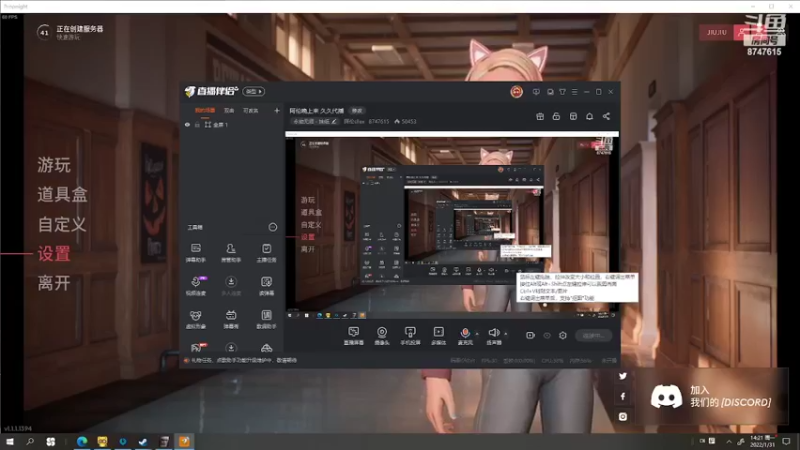Open the Instagram link icon in game
Screen dimensions: 800x450
click(622, 416)
